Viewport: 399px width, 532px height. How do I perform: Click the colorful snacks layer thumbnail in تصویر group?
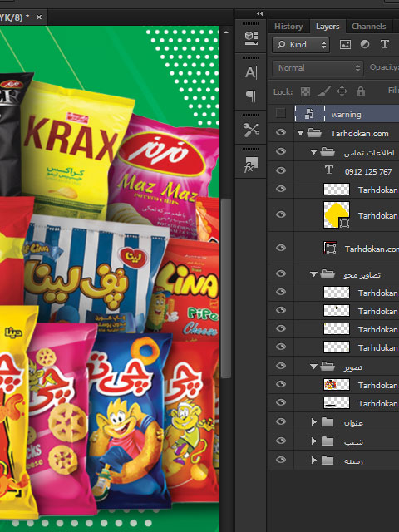(336, 384)
